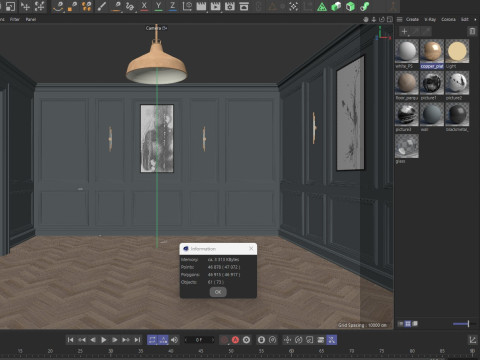
Task: Click the record keyframe button
Action: point(224,340)
